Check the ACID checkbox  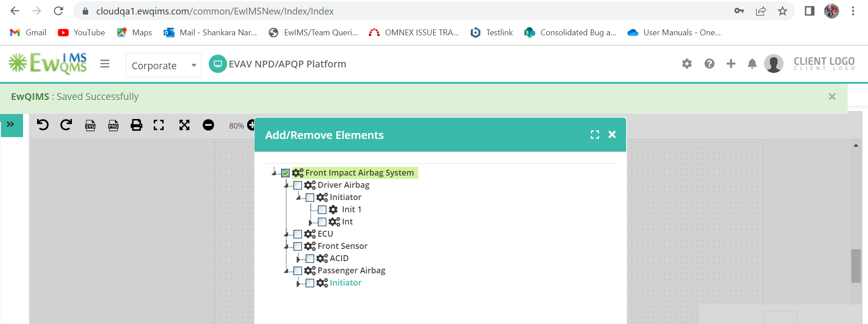click(310, 258)
